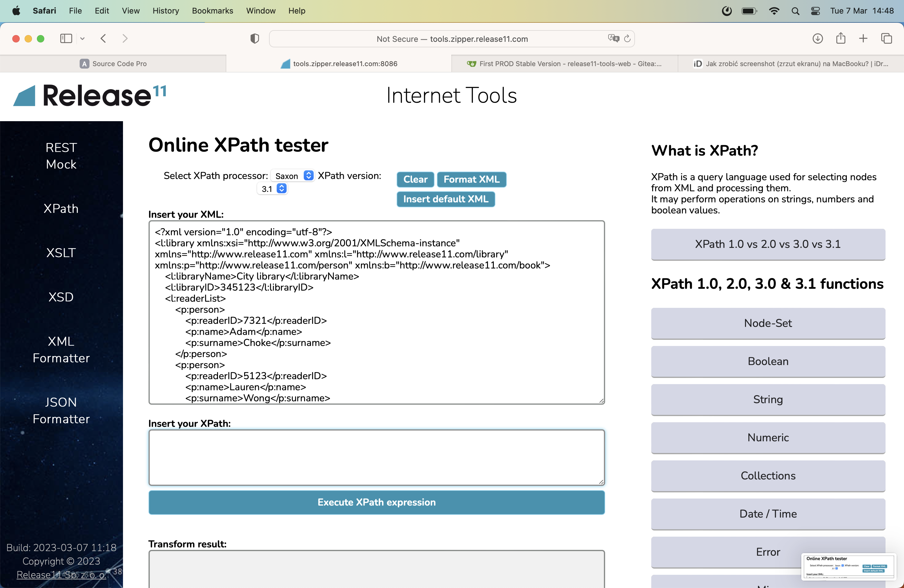Reload the page using the refresh icon
Viewport: 904px width, 588px height.
[x=628, y=38]
